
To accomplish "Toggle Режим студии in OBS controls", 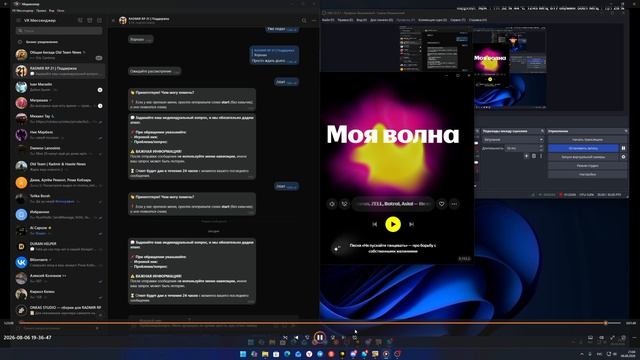I will point(587,166).
